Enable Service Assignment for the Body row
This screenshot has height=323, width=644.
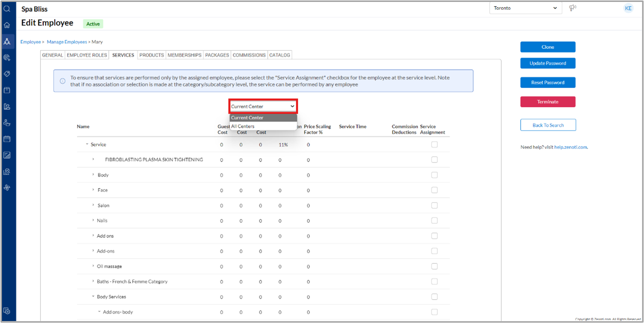pyautogui.click(x=434, y=175)
